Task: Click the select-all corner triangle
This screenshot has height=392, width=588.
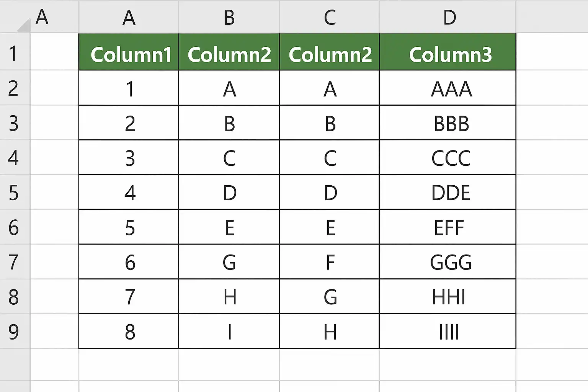Action: pos(24,26)
